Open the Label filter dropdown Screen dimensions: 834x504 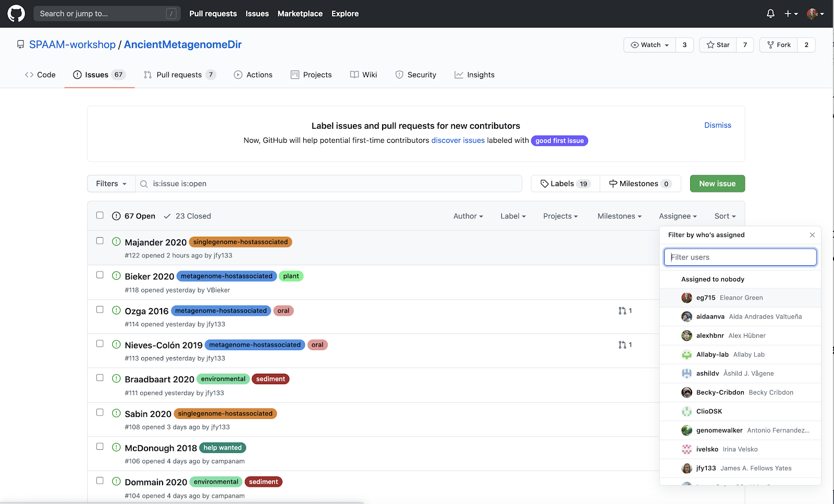(x=513, y=216)
